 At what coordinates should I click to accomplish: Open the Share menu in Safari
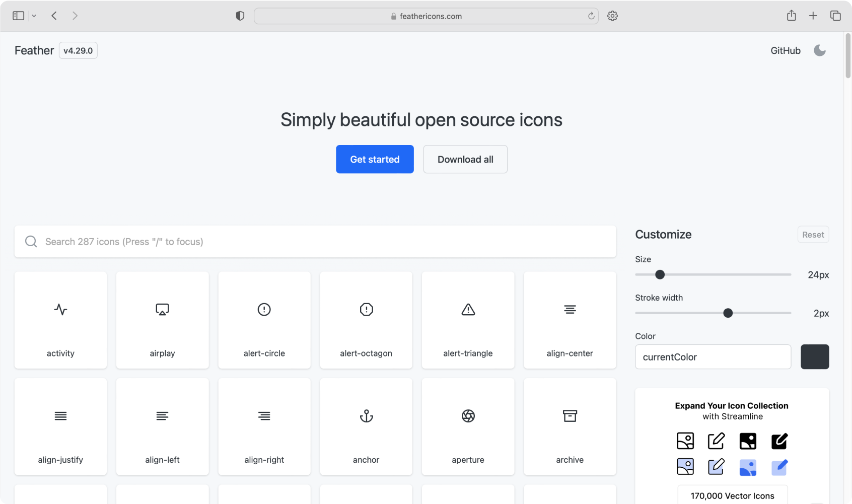[x=792, y=16]
